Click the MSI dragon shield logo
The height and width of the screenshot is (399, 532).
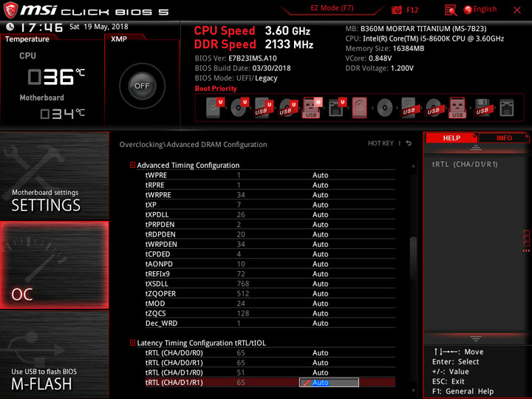coord(10,10)
